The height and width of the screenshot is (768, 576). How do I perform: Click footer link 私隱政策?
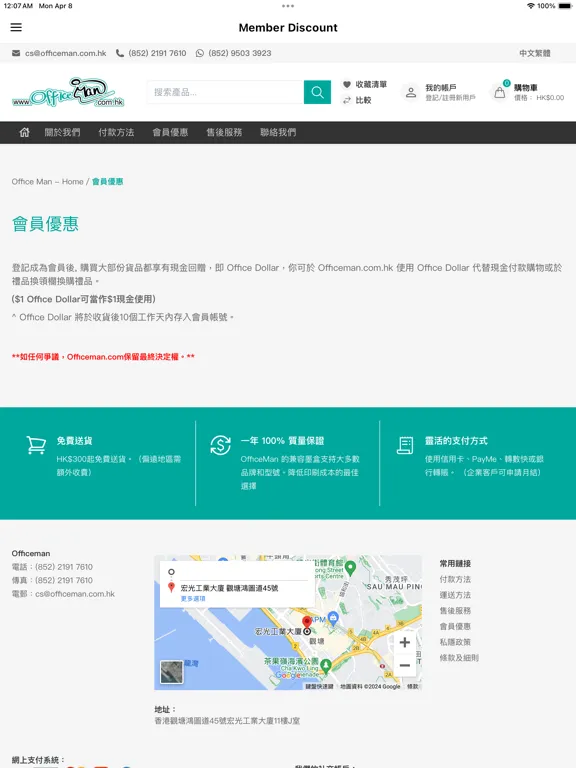(455, 642)
